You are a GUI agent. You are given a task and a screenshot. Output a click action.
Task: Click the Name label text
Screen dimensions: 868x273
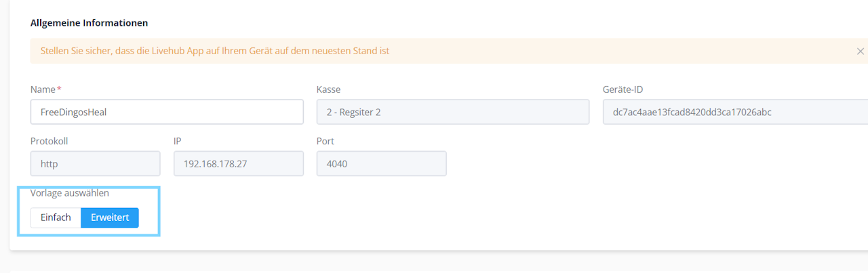[x=43, y=89]
